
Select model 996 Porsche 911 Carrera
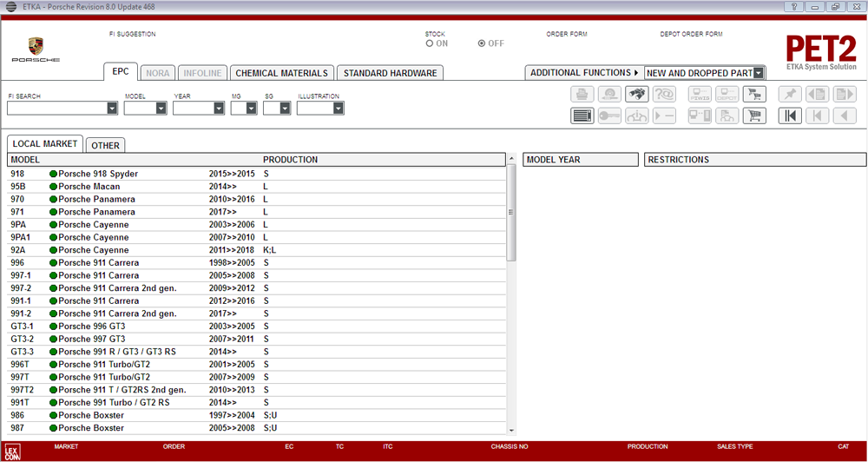[257, 263]
